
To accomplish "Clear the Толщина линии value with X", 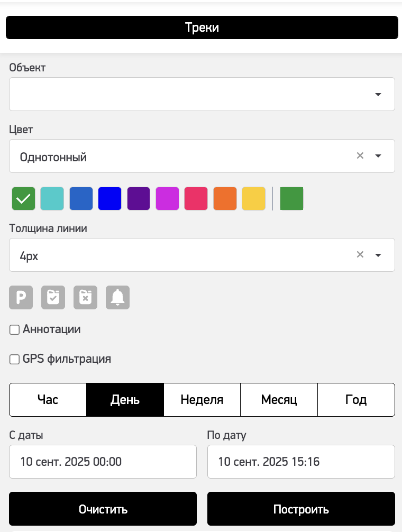I will click(360, 255).
